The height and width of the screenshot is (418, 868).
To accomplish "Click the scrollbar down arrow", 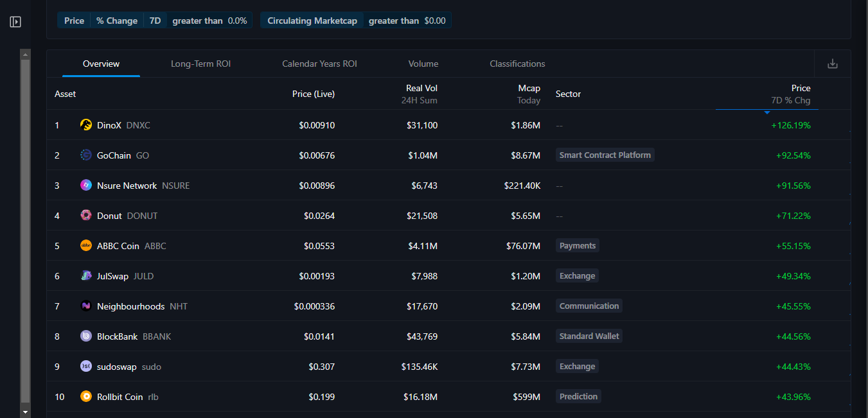I will pyautogui.click(x=26, y=412).
